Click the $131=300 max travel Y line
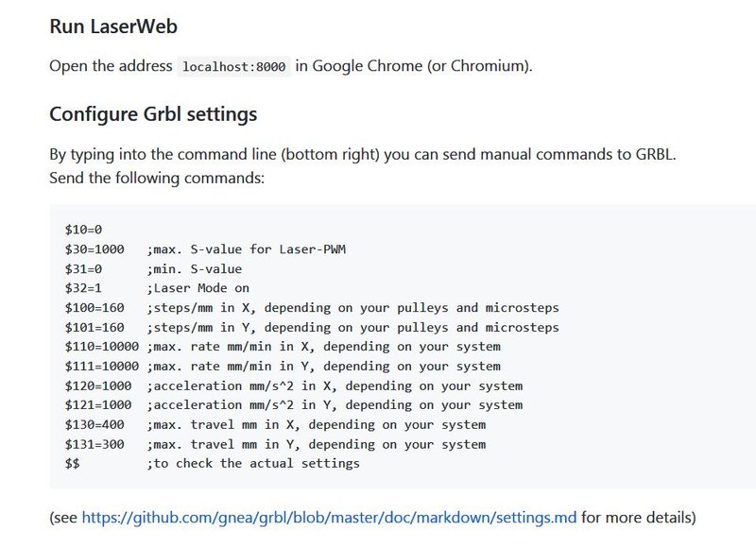 tap(275, 444)
